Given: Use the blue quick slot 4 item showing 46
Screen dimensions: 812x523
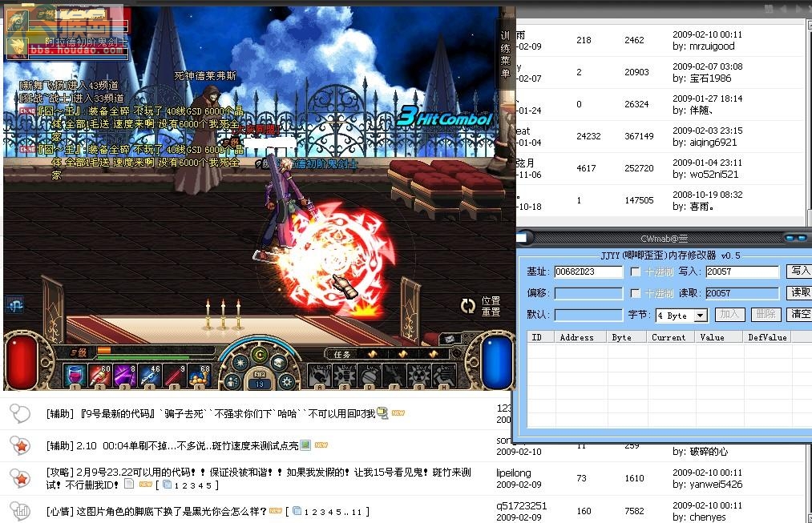Looking at the screenshot, I should [149, 376].
